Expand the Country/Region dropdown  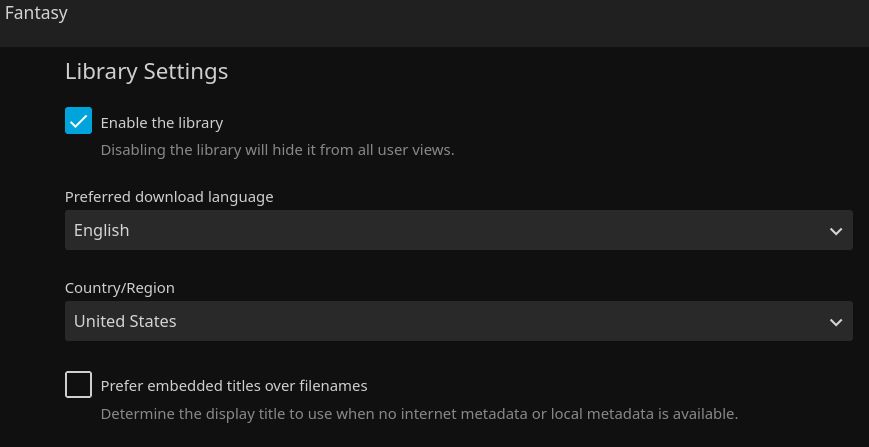pyautogui.click(x=458, y=321)
